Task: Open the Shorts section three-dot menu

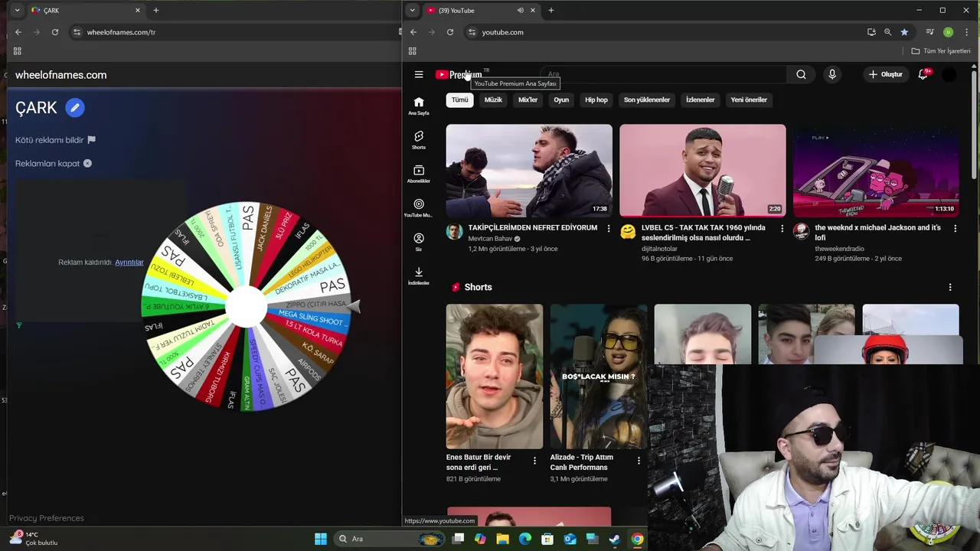Action: click(950, 287)
